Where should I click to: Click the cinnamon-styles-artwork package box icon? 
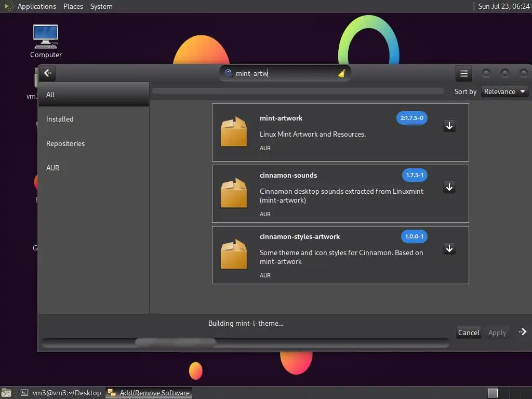(x=234, y=254)
